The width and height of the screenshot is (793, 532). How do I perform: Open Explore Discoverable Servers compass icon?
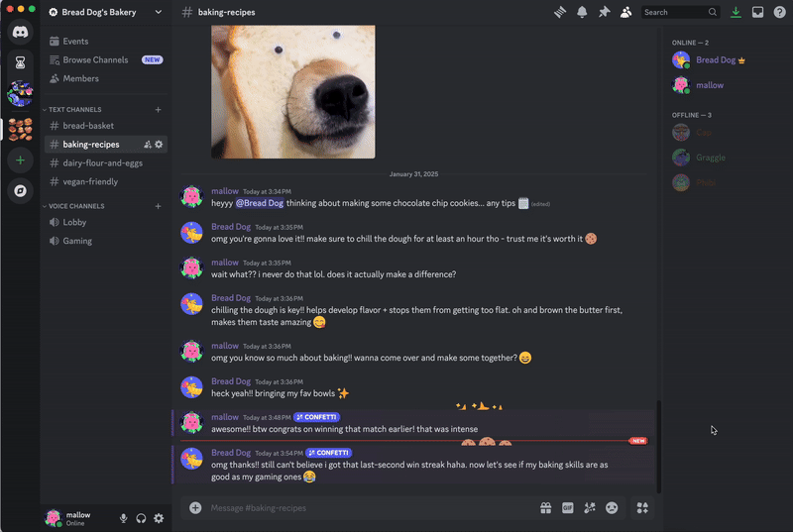pos(20,190)
